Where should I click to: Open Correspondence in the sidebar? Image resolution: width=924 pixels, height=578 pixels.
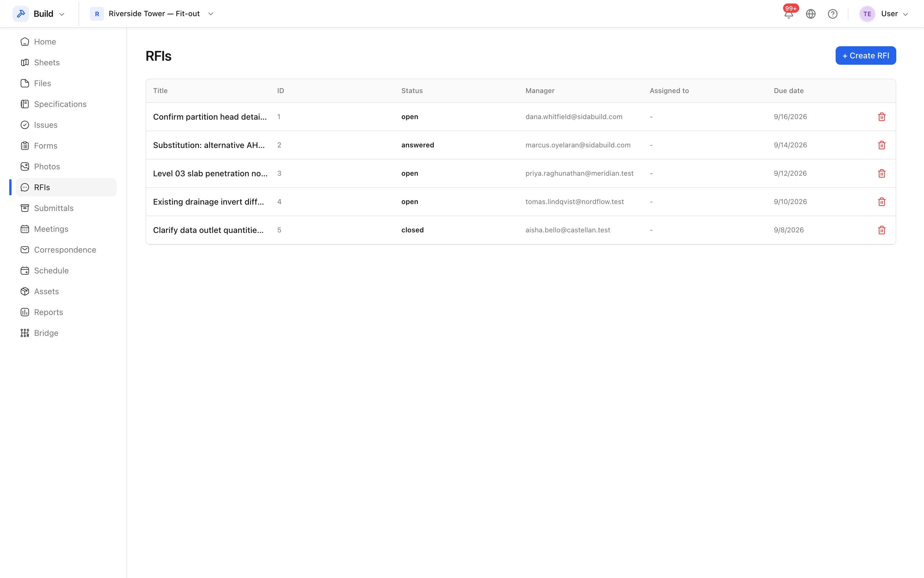pyautogui.click(x=66, y=250)
